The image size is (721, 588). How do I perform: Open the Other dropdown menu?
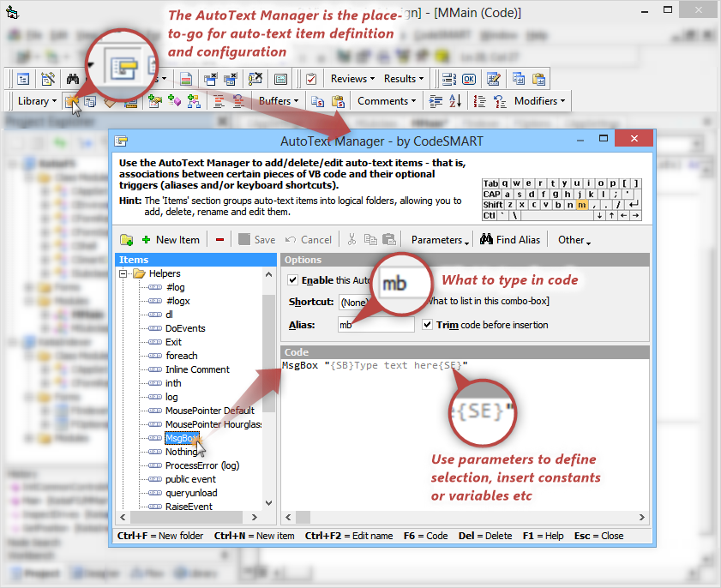coord(574,239)
